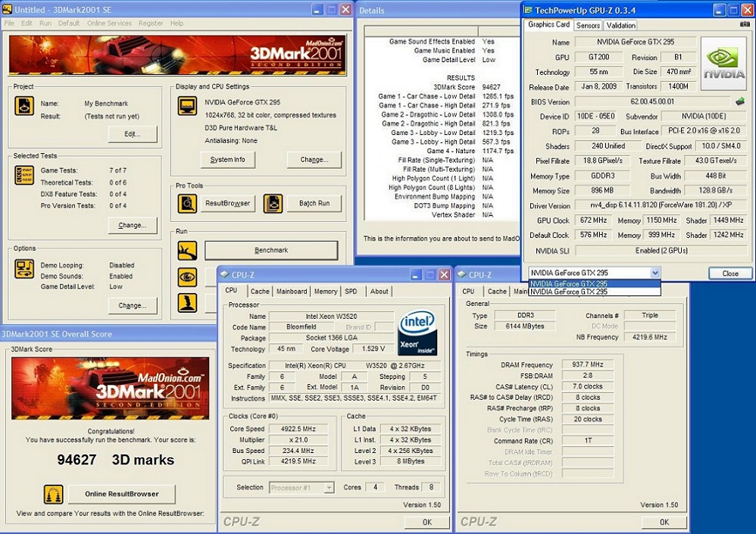
Task: Open the Run menu in 3DMark2001
Action: click(45, 23)
